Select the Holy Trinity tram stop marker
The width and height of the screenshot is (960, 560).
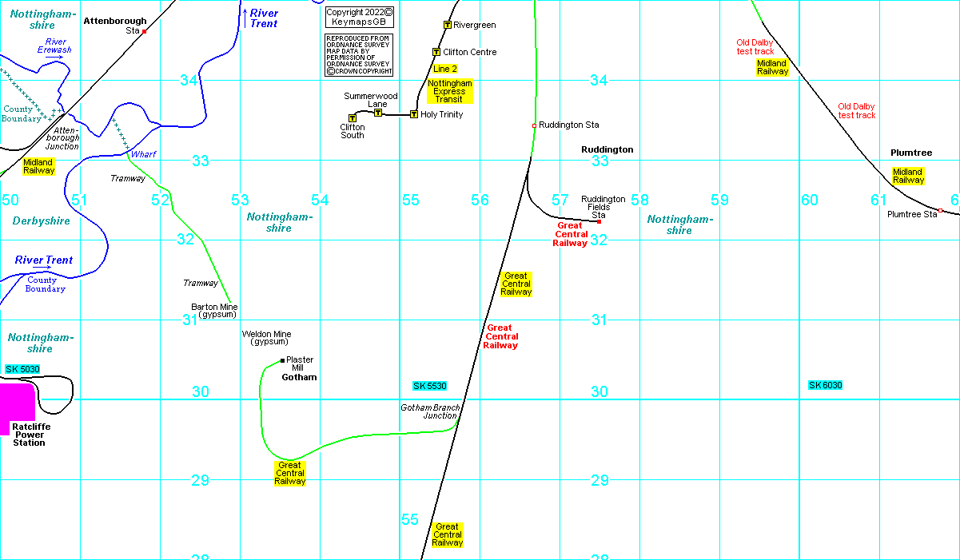[414, 114]
